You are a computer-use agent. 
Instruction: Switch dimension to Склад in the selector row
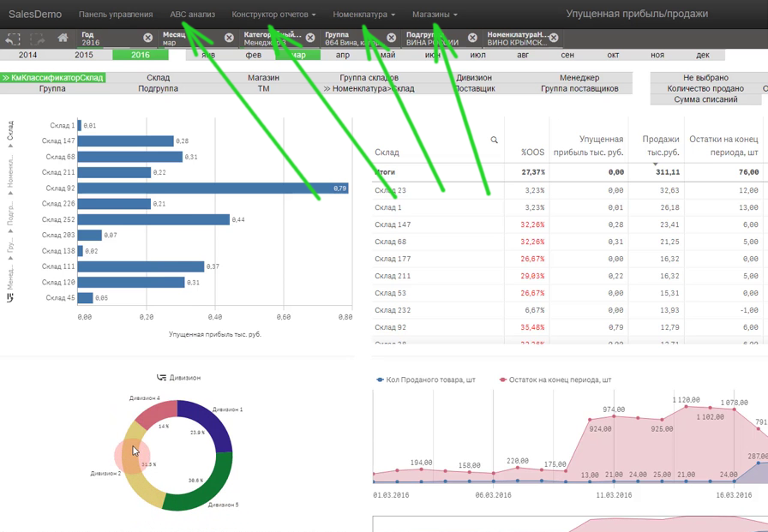(x=159, y=77)
